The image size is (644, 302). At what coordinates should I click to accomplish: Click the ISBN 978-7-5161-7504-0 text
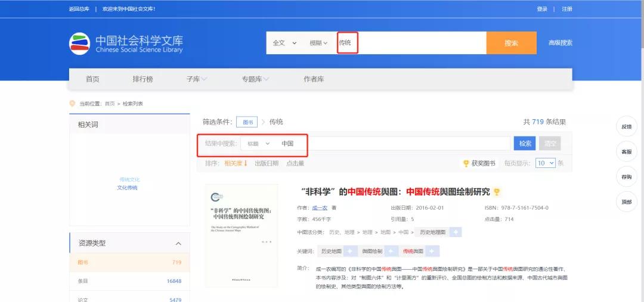click(516, 208)
